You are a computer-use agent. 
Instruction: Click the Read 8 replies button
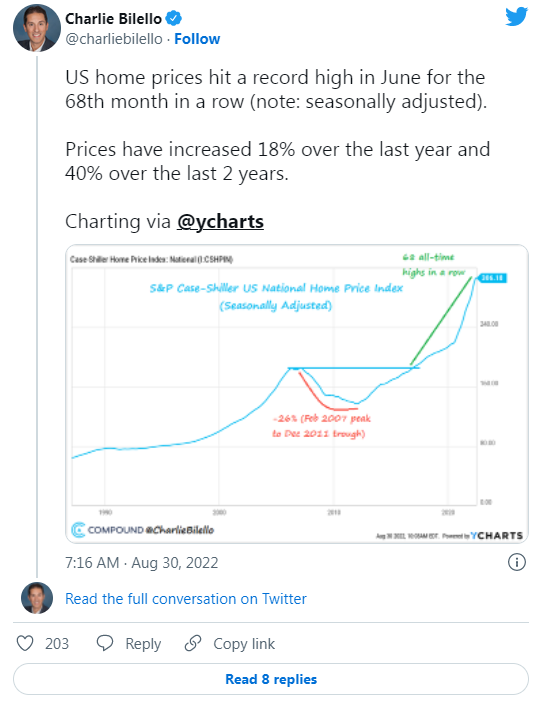tap(271, 679)
